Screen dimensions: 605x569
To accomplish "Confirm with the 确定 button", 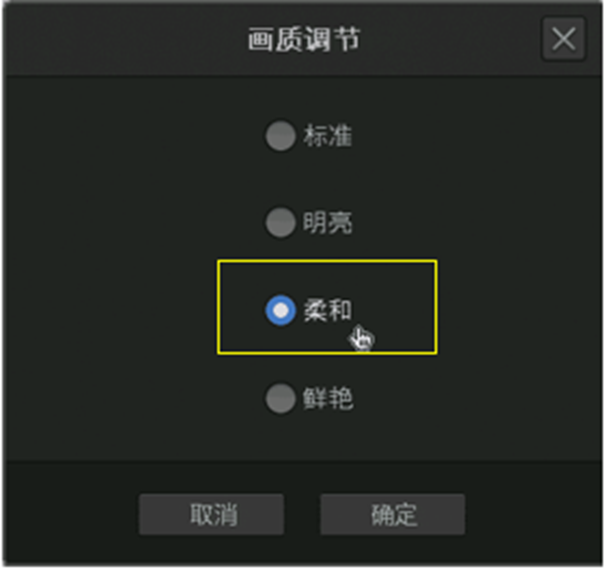I will [392, 514].
